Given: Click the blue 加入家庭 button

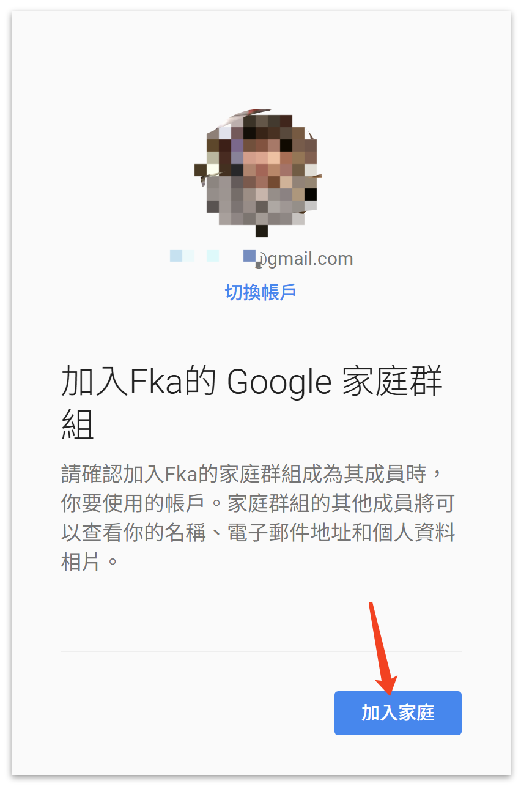Looking at the screenshot, I should (398, 713).
